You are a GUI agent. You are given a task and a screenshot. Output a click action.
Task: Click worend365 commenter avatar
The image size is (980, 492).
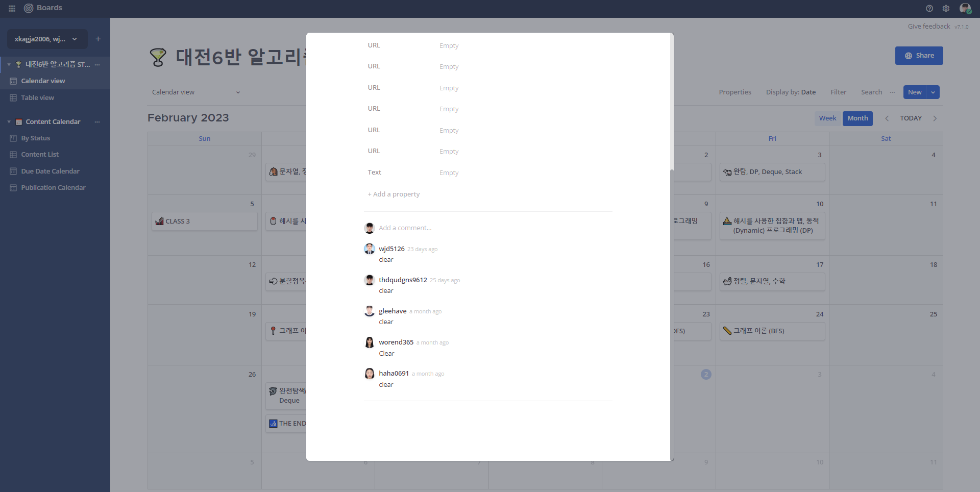click(370, 342)
